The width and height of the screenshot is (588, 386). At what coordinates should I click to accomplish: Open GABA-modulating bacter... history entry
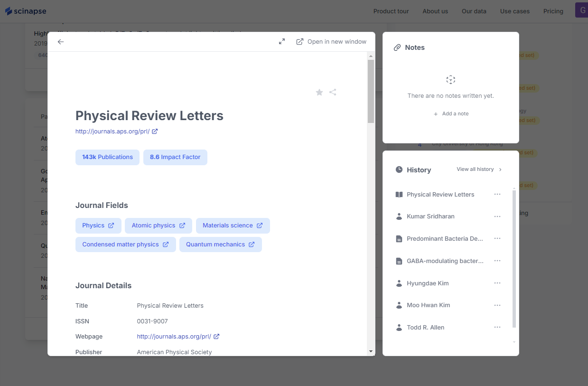445,261
